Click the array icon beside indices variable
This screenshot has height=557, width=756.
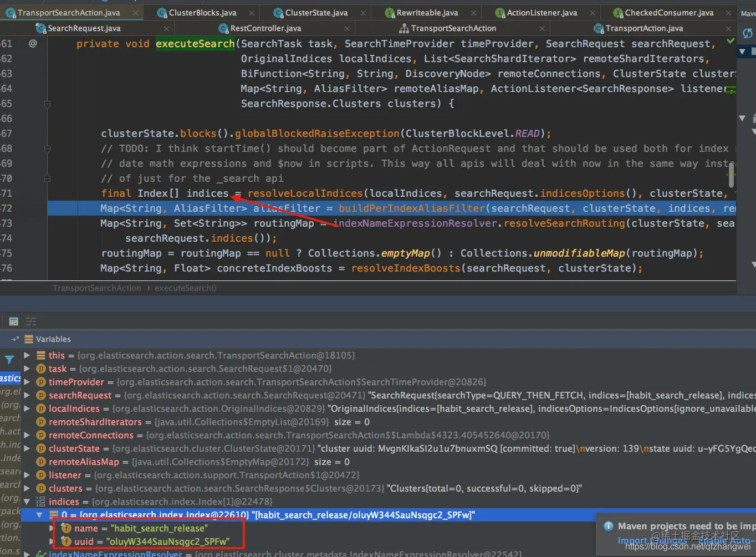click(x=41, y=502)
